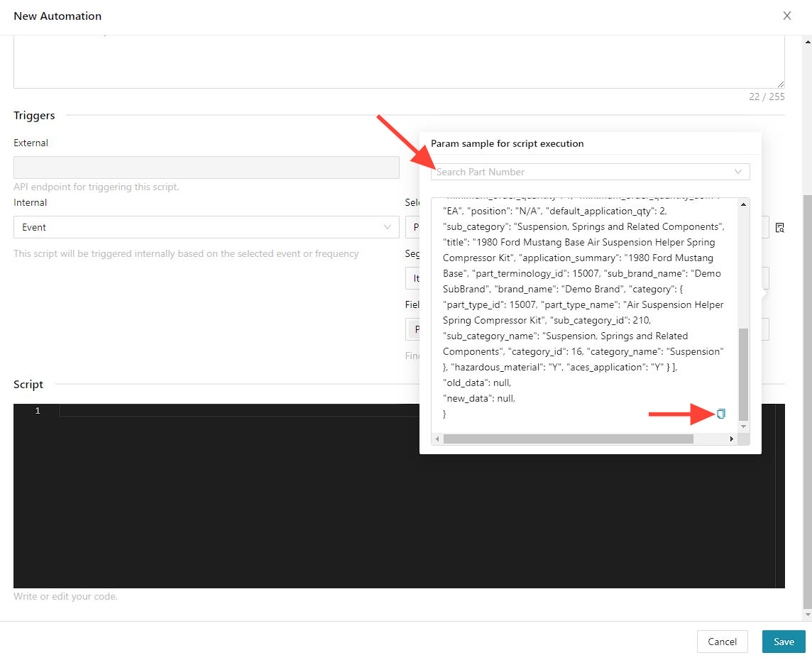
Task: Open the param sample viewer icon
Action: [780, 228]
